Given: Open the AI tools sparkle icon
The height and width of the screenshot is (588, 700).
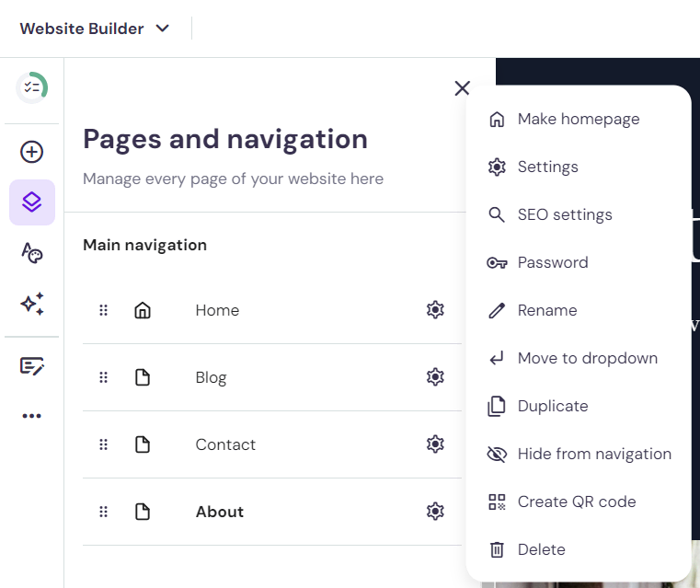Looking at the screenshot, I should click(x=31, y=304).
